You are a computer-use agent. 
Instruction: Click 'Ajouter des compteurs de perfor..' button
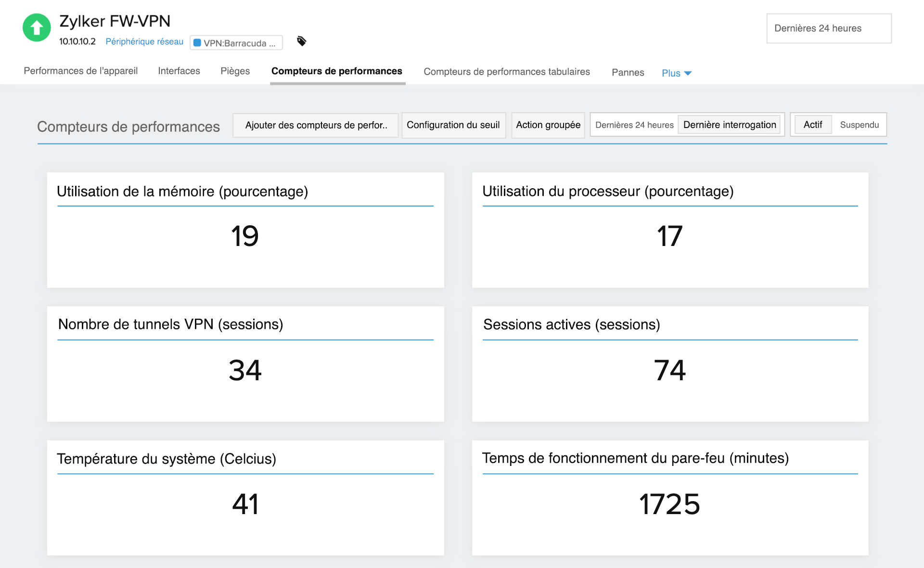[316, 125]
